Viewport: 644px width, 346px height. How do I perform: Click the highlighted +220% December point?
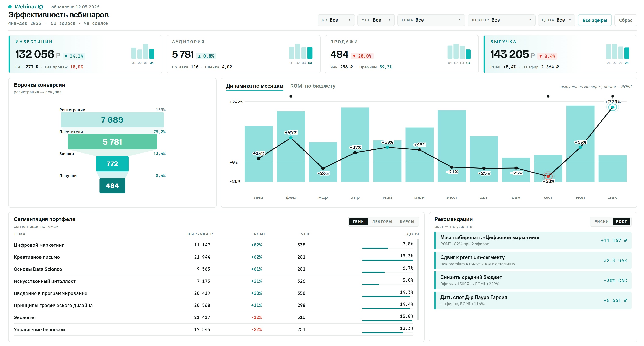612,107
